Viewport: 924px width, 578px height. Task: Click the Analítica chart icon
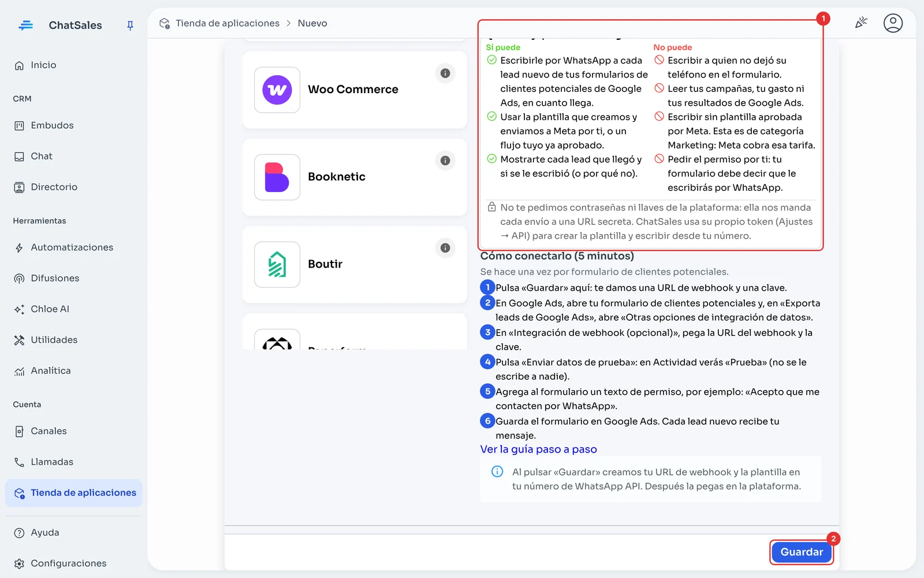coord(19,371)
